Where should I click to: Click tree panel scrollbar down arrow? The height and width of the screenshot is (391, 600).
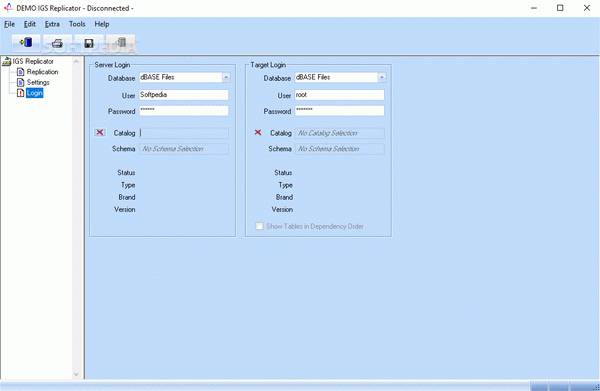76,374
